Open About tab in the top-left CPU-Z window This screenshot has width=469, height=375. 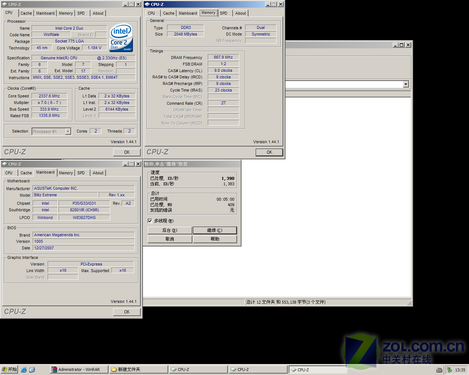pyautogui.click(x=98, y=13)
